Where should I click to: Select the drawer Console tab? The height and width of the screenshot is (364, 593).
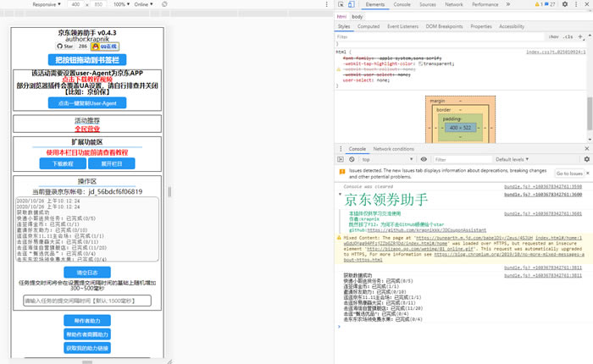pyautogui.click(x=357, y=149)
